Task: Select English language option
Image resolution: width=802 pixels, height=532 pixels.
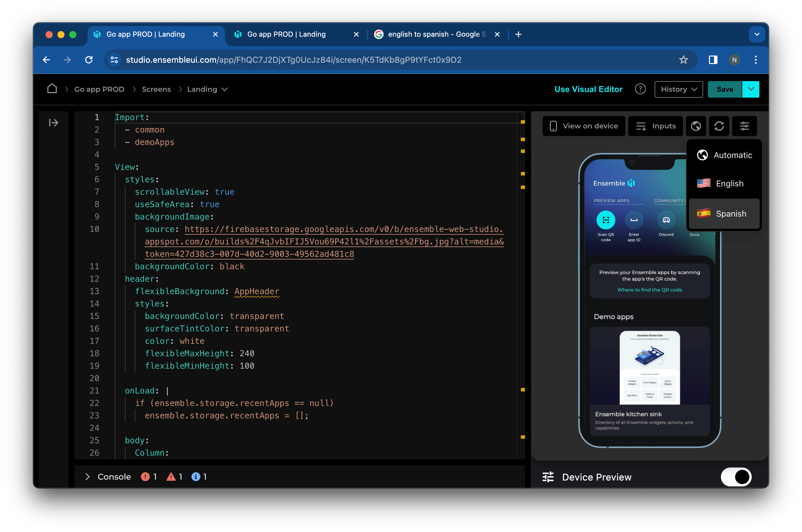Action: coord(722,184)
